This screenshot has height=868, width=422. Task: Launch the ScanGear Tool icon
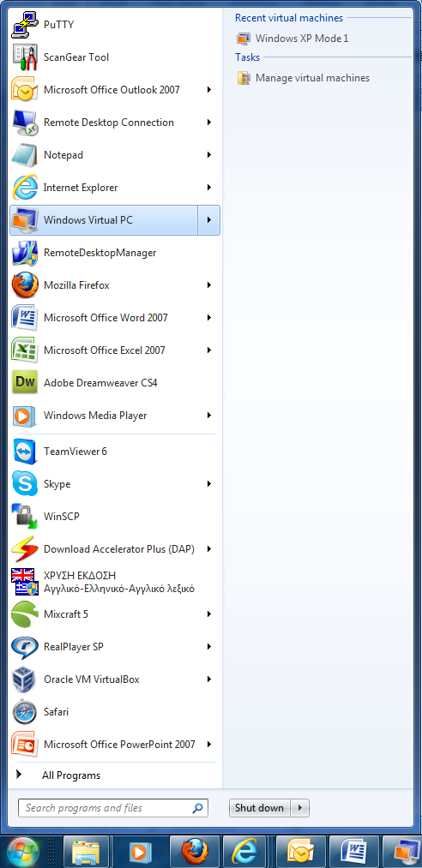[x=25, y=57]
